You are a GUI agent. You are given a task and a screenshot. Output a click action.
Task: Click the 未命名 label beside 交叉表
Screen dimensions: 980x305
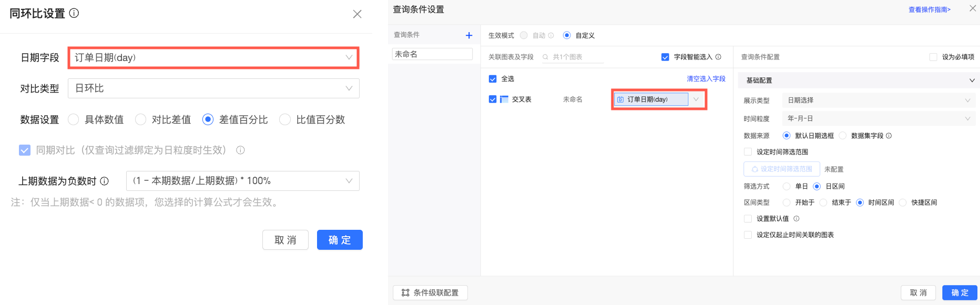(x=573, y=99)
